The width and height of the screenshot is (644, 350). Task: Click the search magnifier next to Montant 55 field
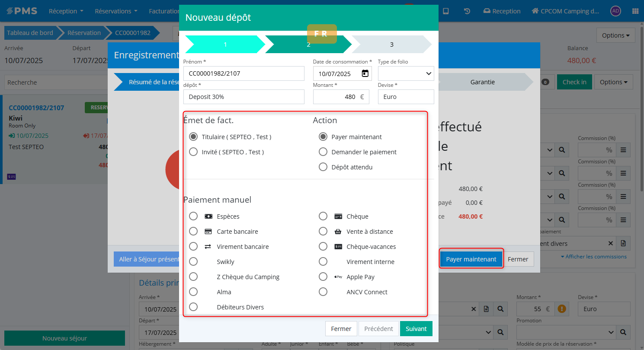pyautogui.click(x=500, y=309)
